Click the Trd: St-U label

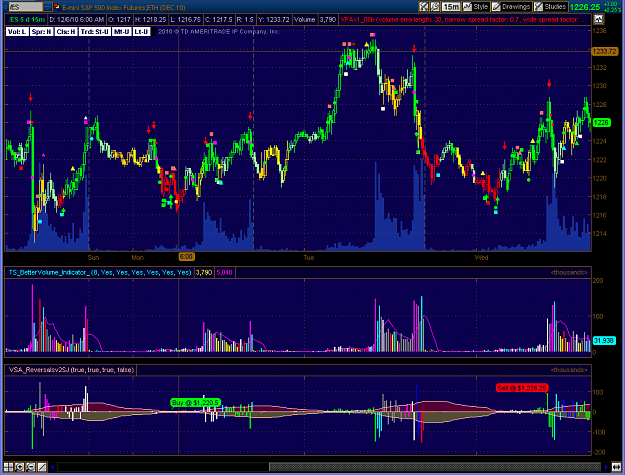click(x=94, y=31)
